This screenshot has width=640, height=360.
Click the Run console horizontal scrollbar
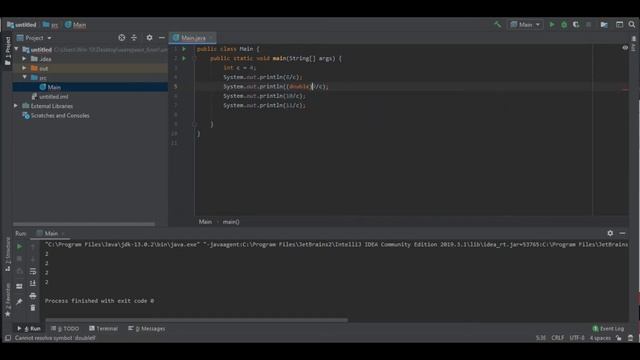point(196,320)
